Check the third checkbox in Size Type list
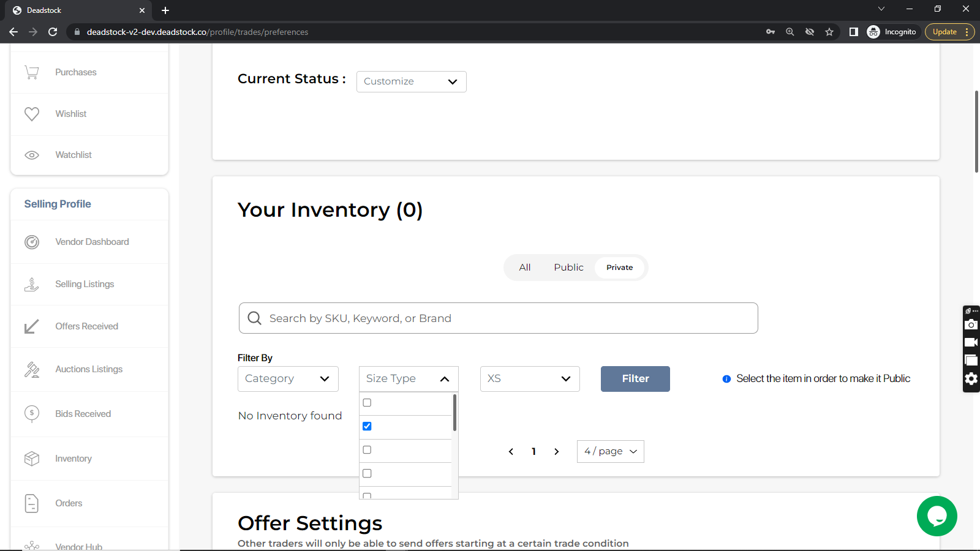This screenshot has height=551, width=980. pyautogui.click(x=367, y=449)
